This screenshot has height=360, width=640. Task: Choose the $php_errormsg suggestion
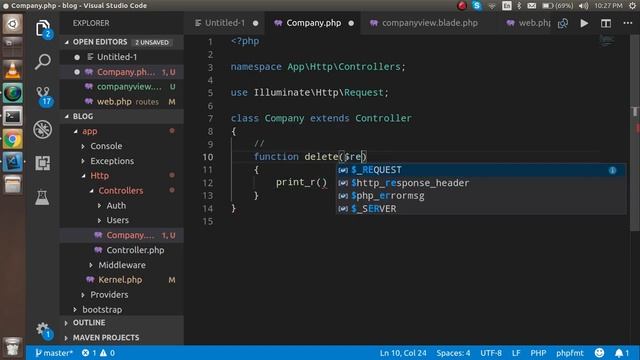[x=481, y=196]
